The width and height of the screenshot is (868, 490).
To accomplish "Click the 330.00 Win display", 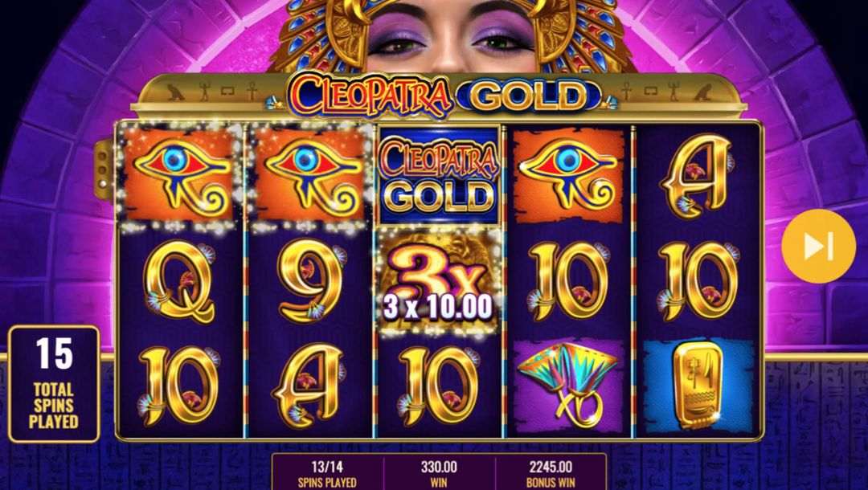I will click(439, 472).
